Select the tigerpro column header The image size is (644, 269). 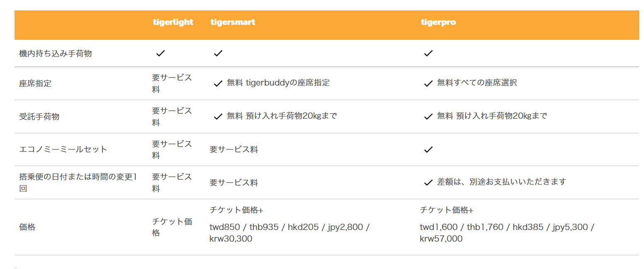pyautogui.click(x=438, y=22)
